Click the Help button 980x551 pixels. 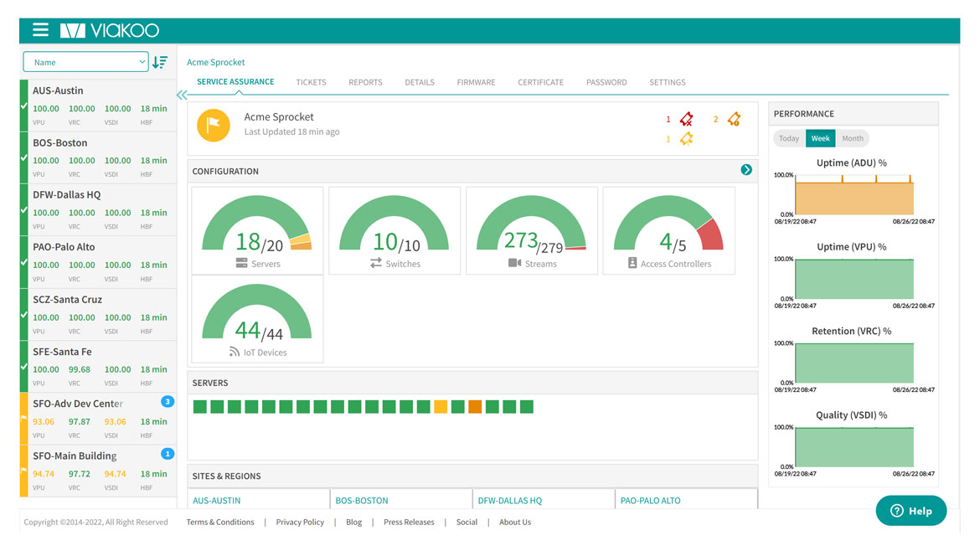910,511
